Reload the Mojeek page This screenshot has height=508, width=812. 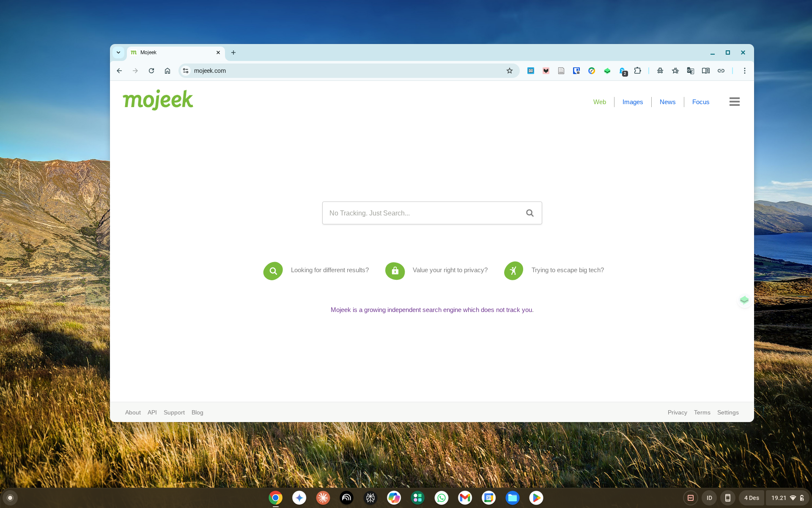pyautogui.click(x=151, y=71)
